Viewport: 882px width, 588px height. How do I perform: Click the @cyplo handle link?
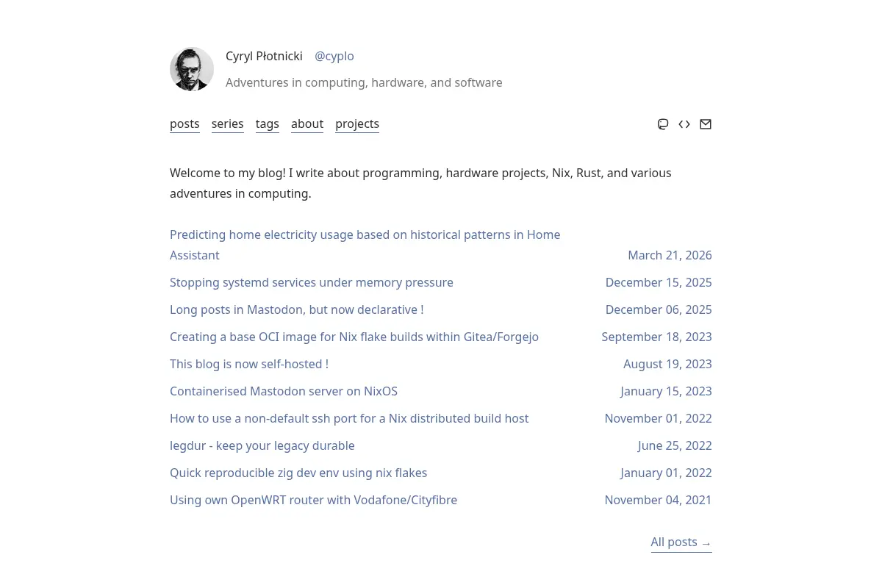(x=334, y=56)
